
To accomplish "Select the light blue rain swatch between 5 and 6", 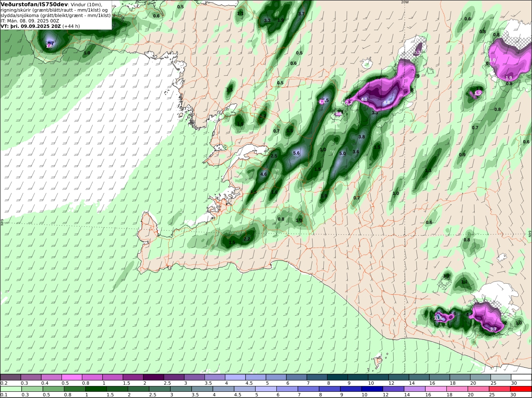I will pyautogui.click(x=266, y=389).
